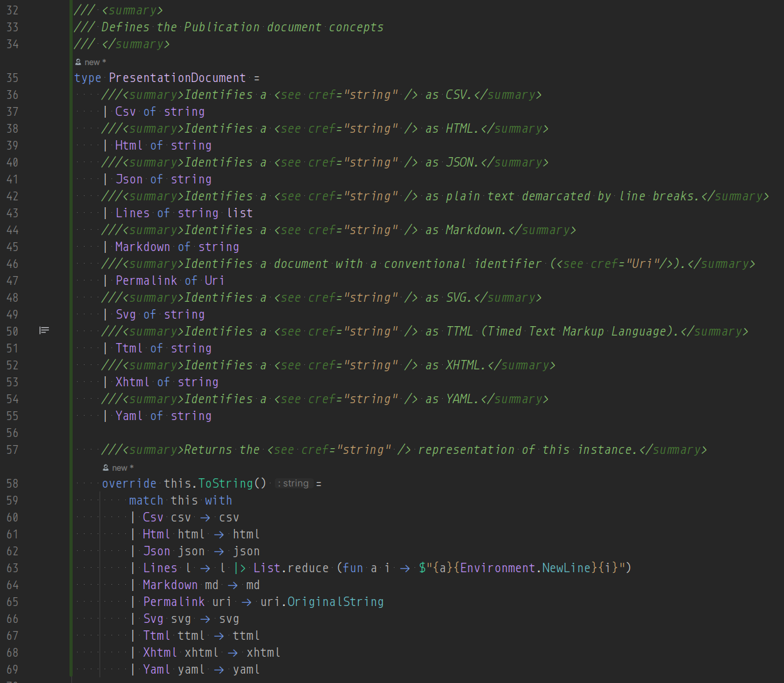
Task: Click List.reduce call on line 63
Action: pos(291,568)
